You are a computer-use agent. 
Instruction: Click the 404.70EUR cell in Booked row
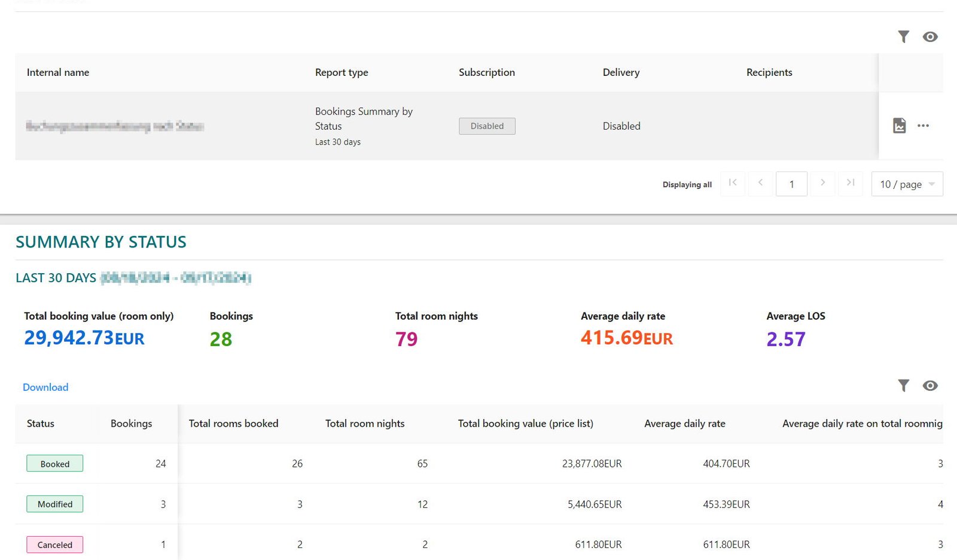coord(726,464)
